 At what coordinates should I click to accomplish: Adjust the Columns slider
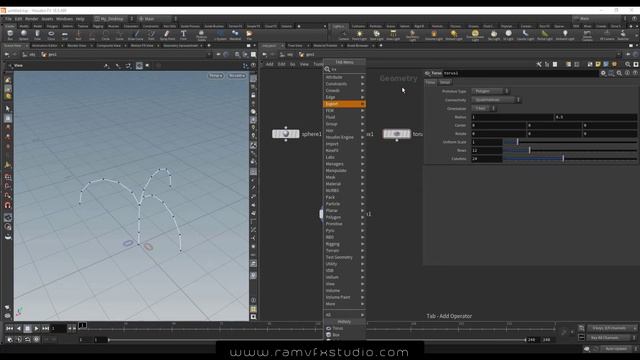coord(569,158)
